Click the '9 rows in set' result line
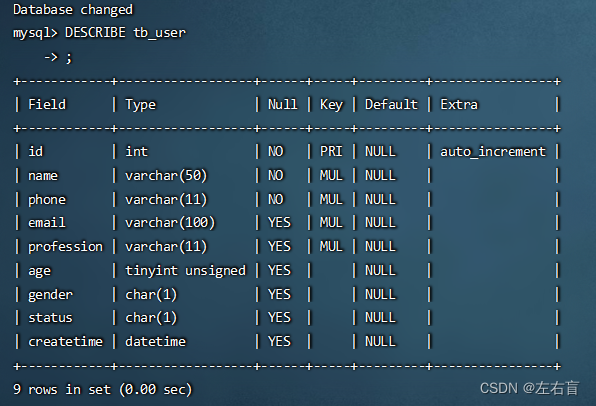Viewport: 596px width, 406px height. (103, 389)
